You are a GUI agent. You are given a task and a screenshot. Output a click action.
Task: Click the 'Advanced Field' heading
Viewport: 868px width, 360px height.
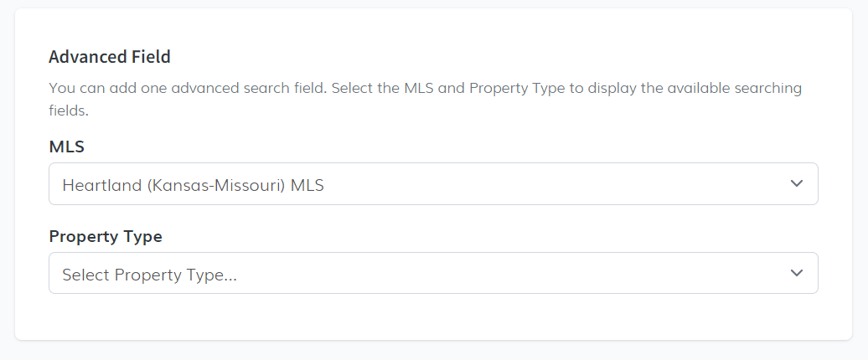(110, 57)
